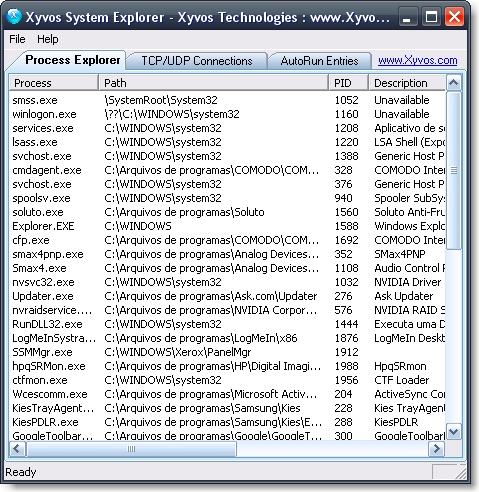
Task: Click the CTF Loader description
Action: click(402, 380)
